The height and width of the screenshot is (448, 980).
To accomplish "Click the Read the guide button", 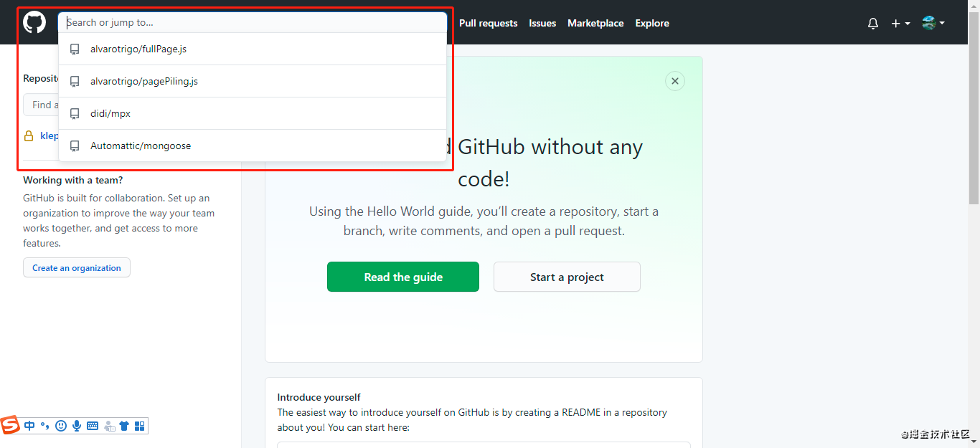I will 403,277.
